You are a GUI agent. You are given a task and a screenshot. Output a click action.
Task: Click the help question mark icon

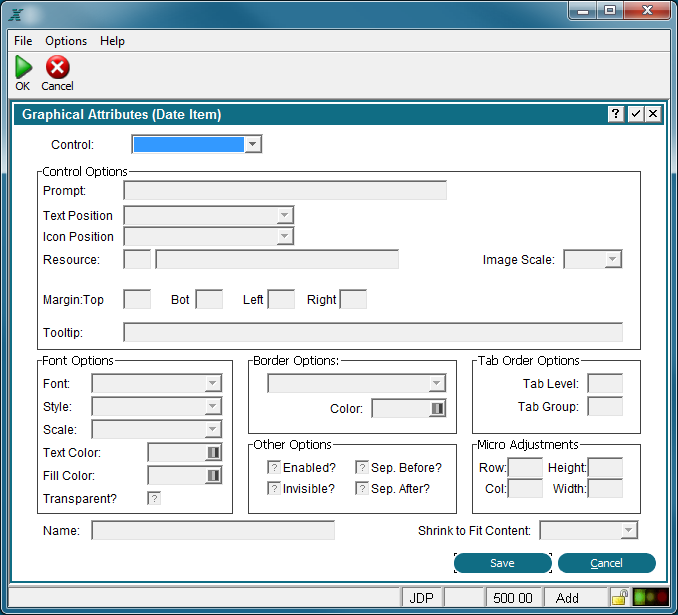615,114
